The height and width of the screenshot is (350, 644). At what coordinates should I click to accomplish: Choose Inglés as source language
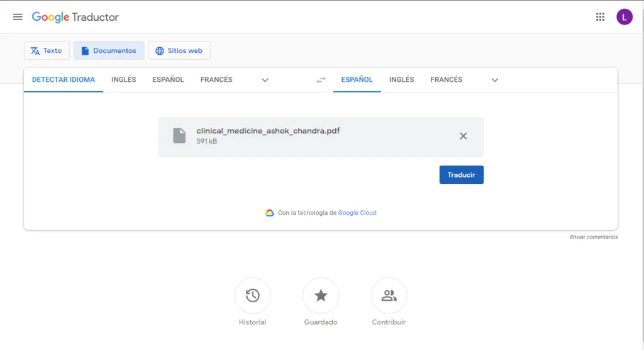[124, 80]
